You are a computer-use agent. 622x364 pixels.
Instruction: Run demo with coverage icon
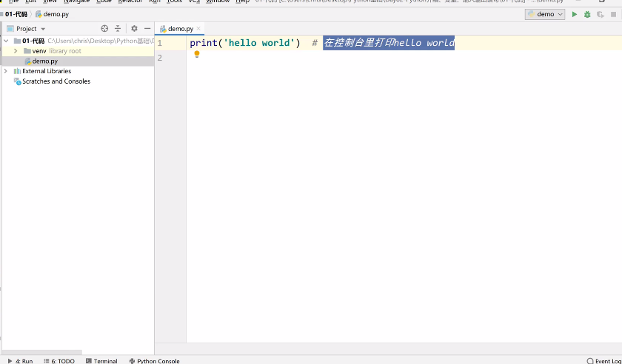(x=600, y=14)
